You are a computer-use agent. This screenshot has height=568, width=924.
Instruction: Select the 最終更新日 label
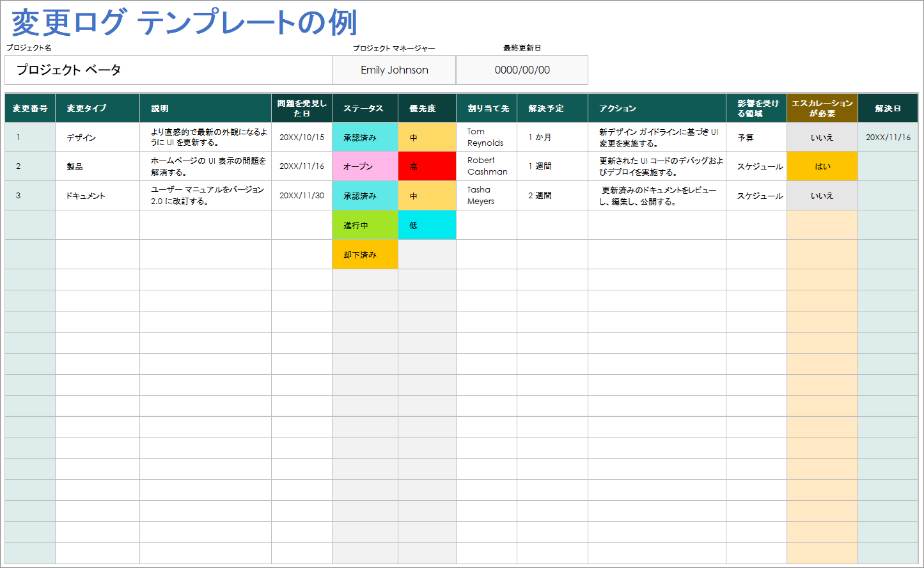coord(522,48)
